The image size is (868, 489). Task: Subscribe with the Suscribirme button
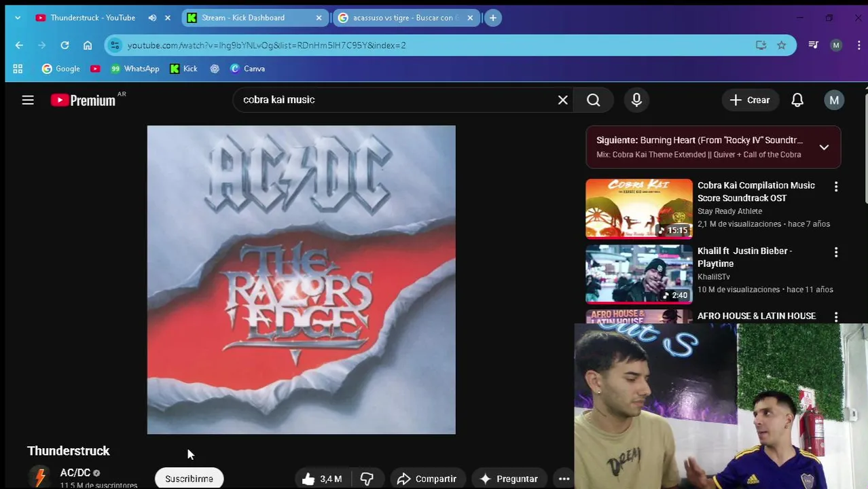tap(189, 479)
